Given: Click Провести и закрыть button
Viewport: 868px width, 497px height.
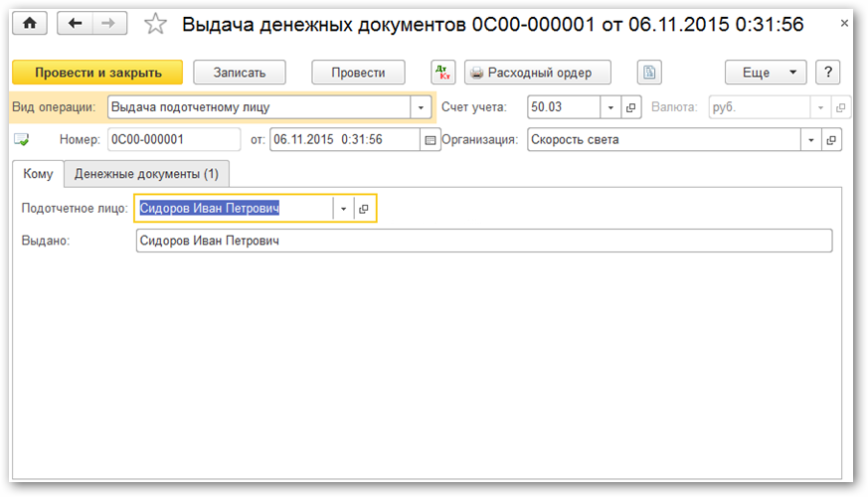Looking at the screenshot, I should point(97,73).
